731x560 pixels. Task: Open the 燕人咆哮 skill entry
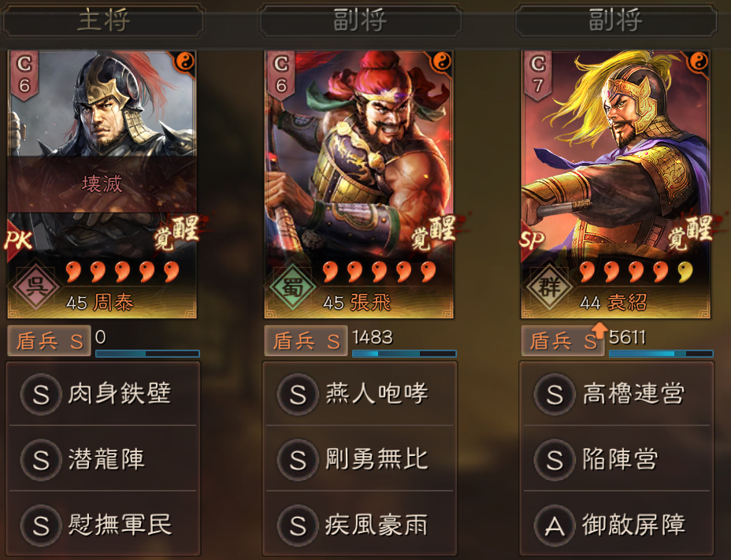[359, 394]
